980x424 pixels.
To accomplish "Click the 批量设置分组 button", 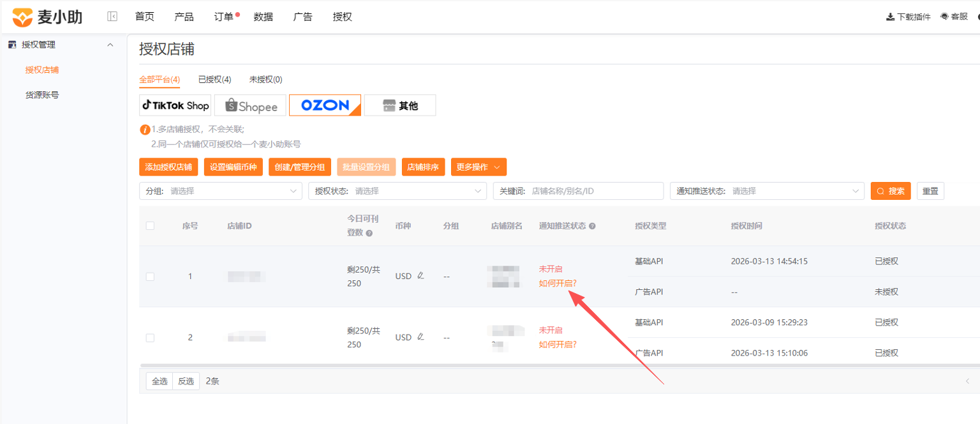I will pos(366,167).
